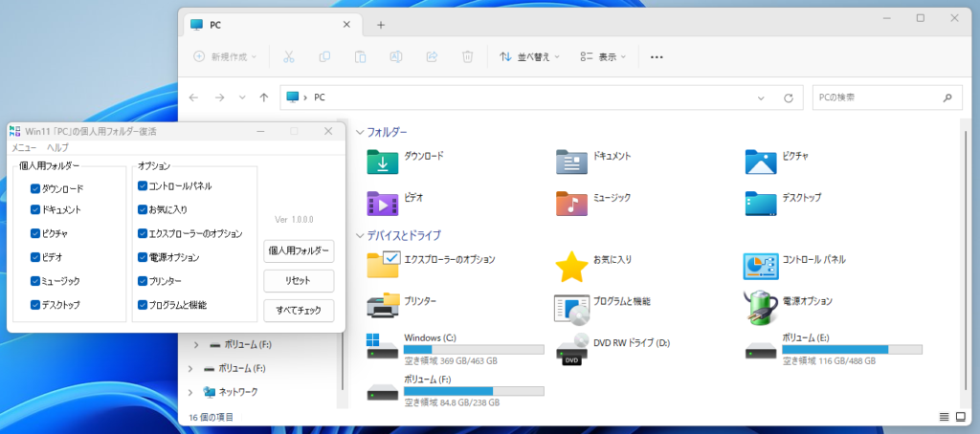Add a new Explorer tab
Screen dimensions: 980x434
point(381,25)
